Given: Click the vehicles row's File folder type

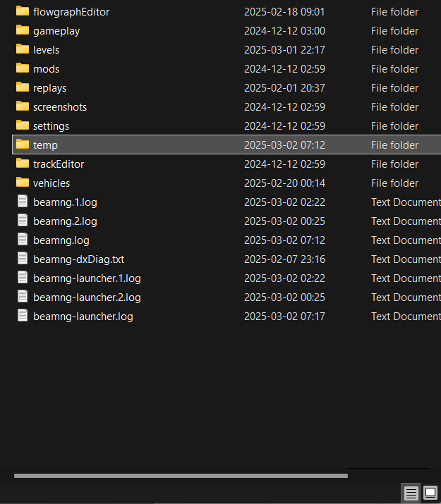Looking at the screenshot, I should pos(394,183).
